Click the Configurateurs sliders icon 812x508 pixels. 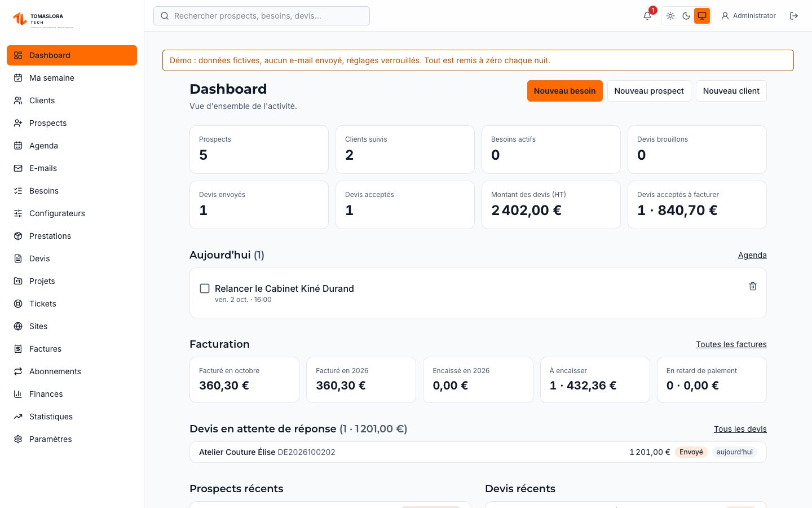coord(18,213)
